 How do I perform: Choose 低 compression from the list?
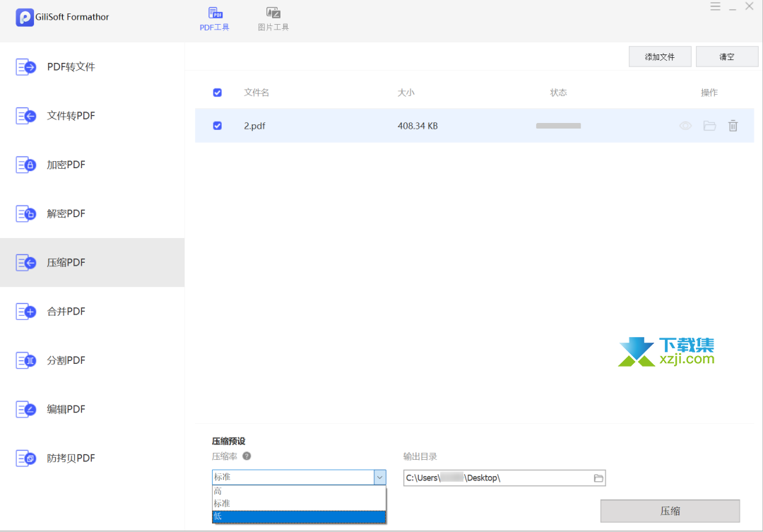[x=298, y=516]
